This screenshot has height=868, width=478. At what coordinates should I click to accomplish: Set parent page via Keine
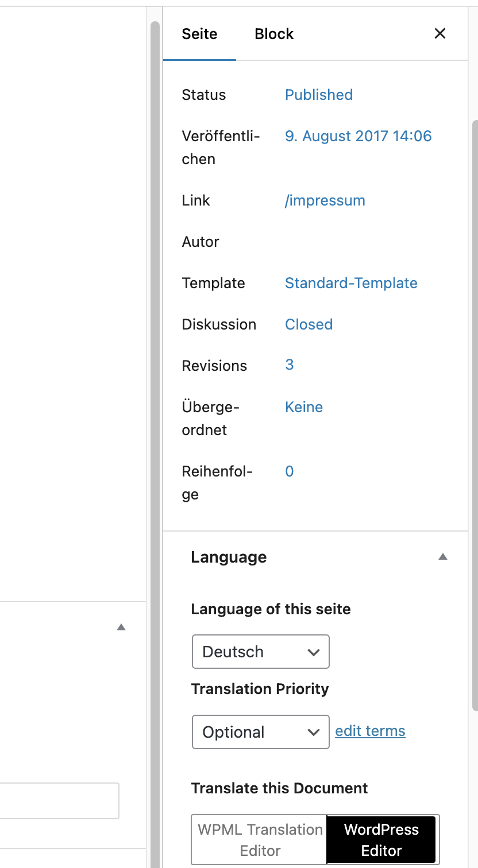point(304,407)
